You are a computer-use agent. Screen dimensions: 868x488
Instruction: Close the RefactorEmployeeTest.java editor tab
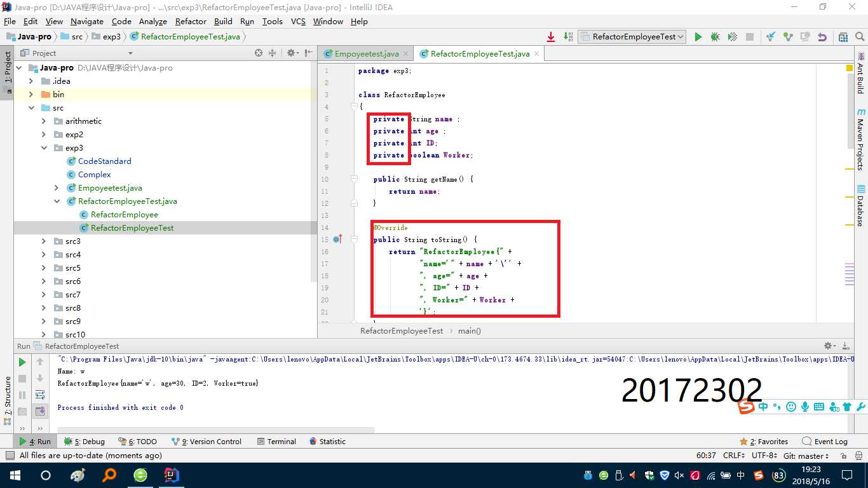(536, 54)
